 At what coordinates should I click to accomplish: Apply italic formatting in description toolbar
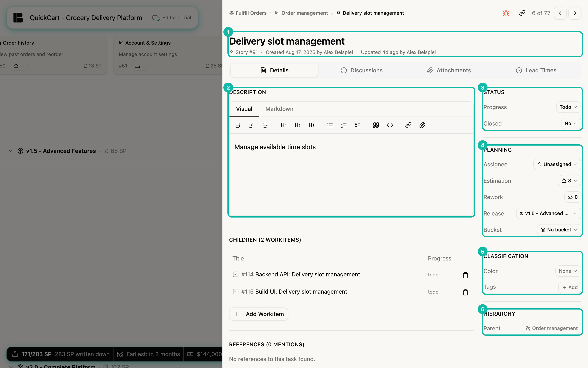pyautogui.click(x=252, y=125)
